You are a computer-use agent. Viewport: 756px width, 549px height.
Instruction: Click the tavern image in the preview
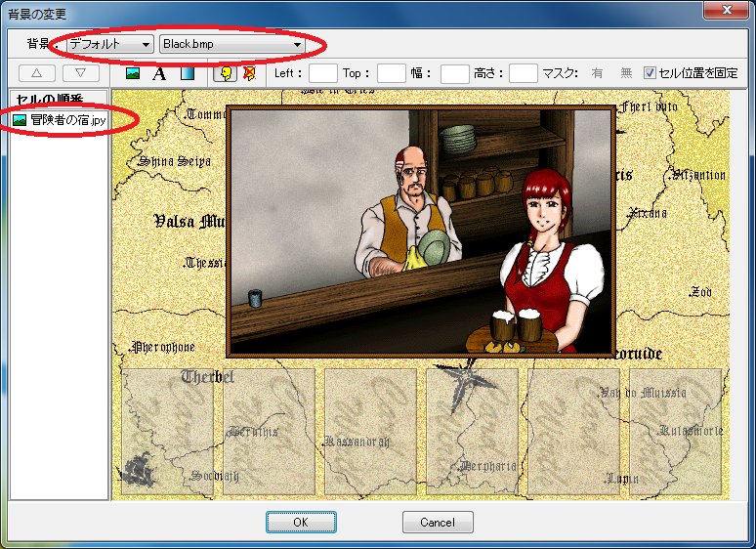click(x=421, y=232)
